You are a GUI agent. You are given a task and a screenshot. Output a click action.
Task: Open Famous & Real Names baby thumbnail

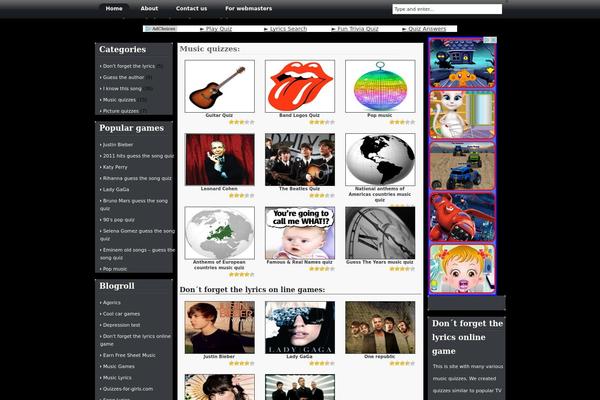point(300,233)
